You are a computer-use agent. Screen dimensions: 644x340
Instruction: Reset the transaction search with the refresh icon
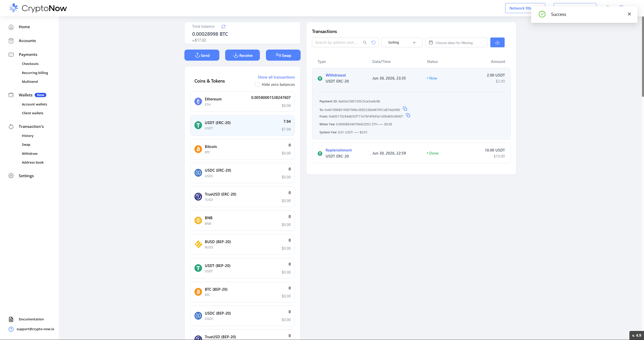(374, 43)
